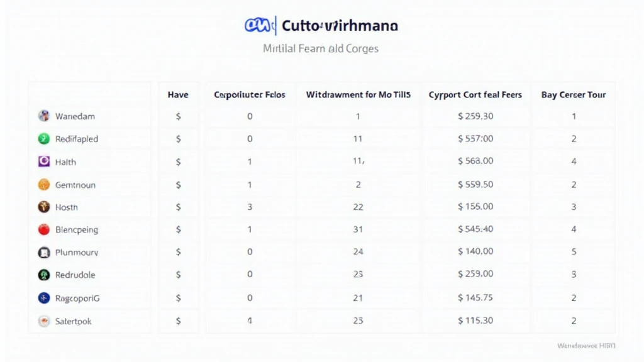Open the orange Gemtnoun icon
The image size is (644, 362).
(44, 184)
